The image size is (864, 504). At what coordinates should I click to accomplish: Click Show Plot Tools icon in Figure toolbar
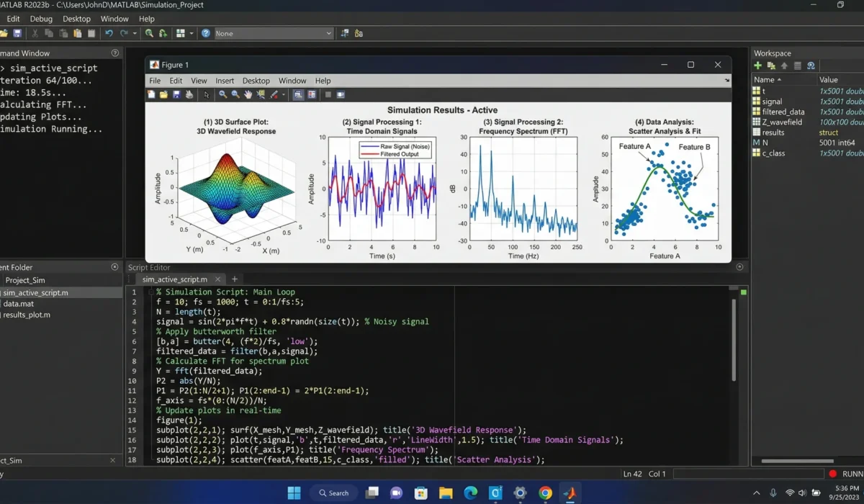pos(341,94)
